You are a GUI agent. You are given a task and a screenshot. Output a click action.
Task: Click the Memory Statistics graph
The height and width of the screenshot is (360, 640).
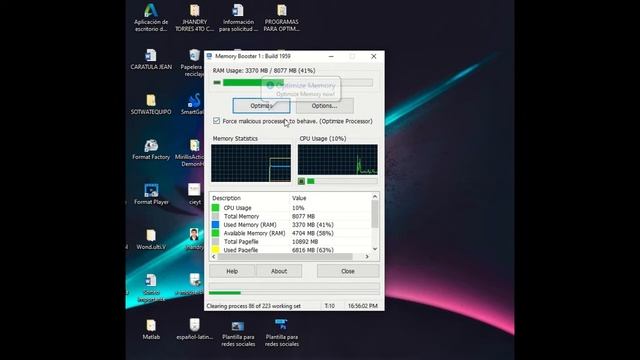click(x=251, y=163)
